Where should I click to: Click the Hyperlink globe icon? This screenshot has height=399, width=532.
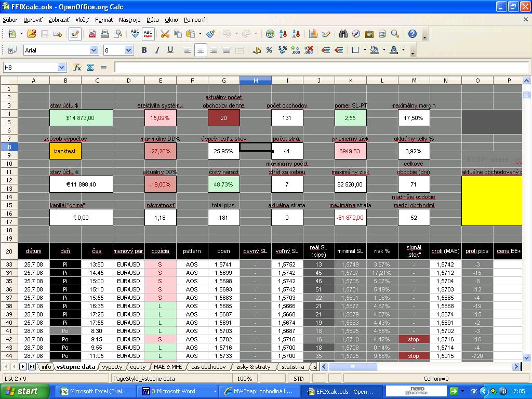[x=270, y=34]
